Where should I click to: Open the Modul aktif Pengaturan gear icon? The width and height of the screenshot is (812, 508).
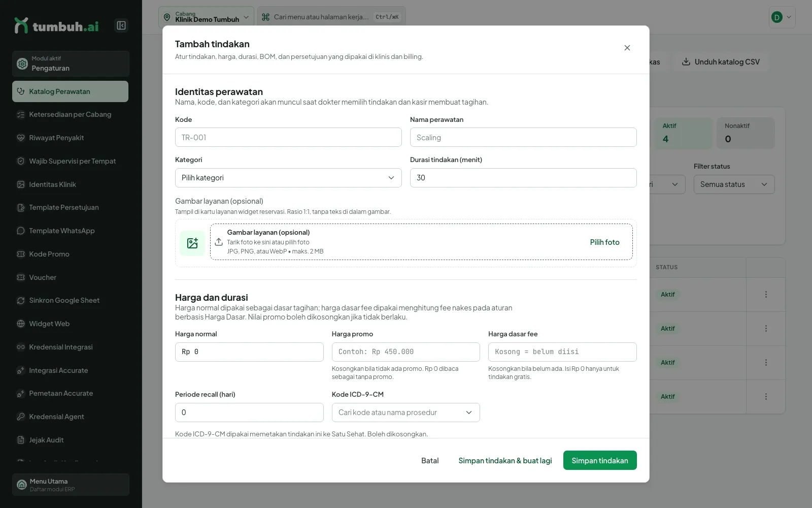[22, 63]
